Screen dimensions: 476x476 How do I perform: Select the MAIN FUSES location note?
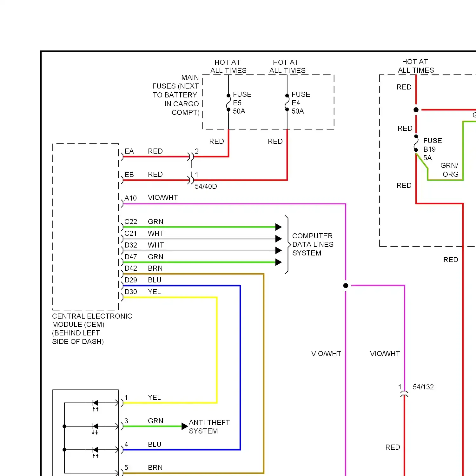point(176,95)
